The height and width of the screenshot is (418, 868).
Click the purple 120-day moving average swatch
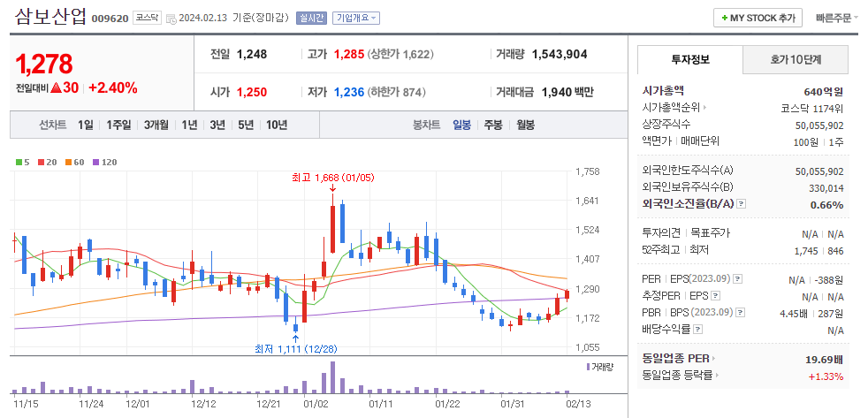pos(95,163)
